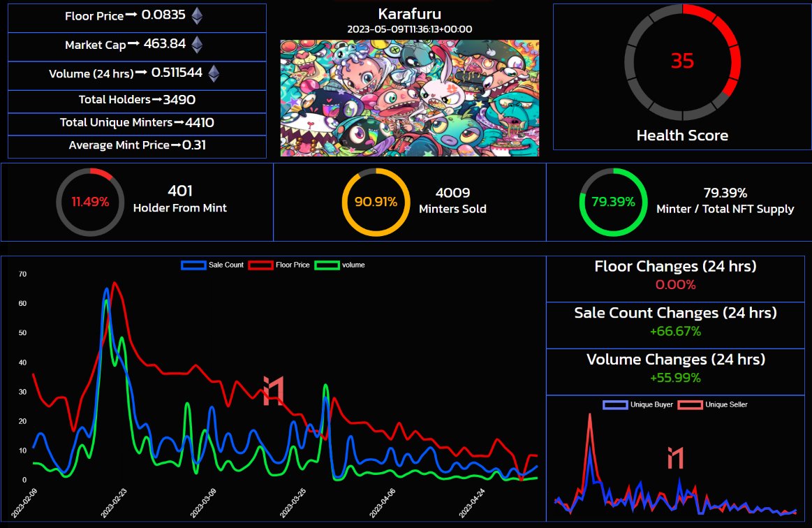812x528 pixels.
Task: Click the red Floor Price color box
Action: tap(260, 265)
